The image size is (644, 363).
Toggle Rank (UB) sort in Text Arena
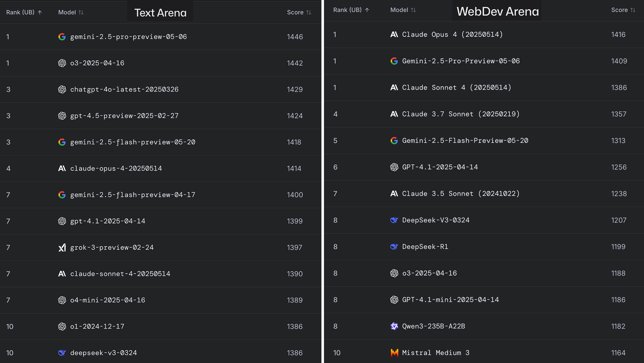tap(24, 12)
